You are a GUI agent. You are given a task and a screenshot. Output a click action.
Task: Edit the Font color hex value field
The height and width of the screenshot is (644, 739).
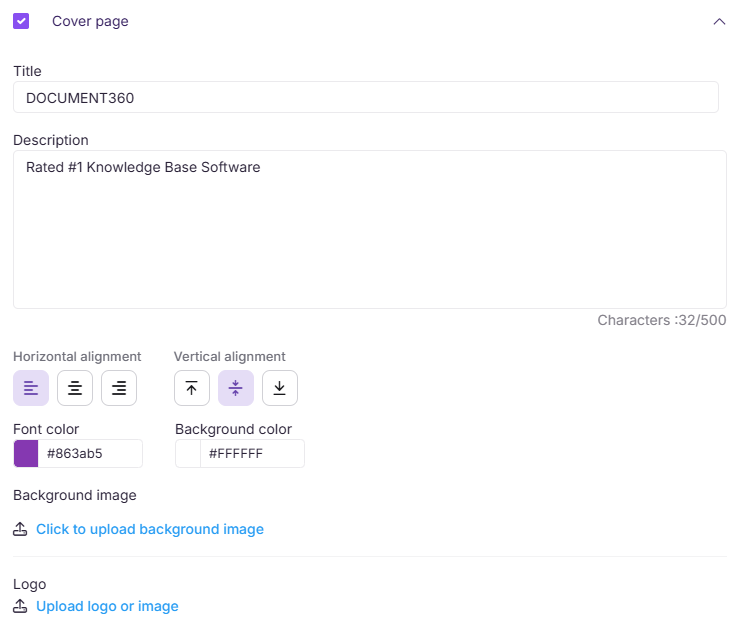tap(90, 454)
